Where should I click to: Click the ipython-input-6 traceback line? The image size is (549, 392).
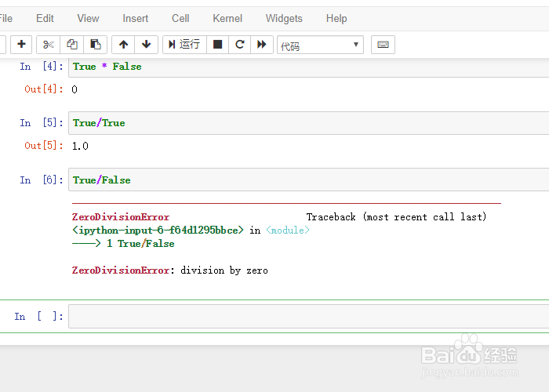pyautogui.click(x=191, y=230)
